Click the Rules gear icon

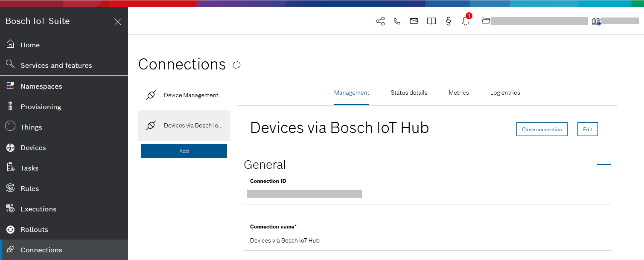coord(10,188)
